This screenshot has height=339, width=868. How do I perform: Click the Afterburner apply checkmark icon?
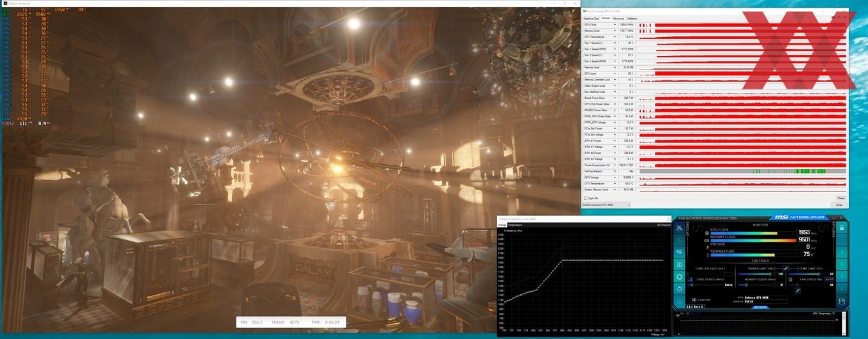[x=679, y=301]
